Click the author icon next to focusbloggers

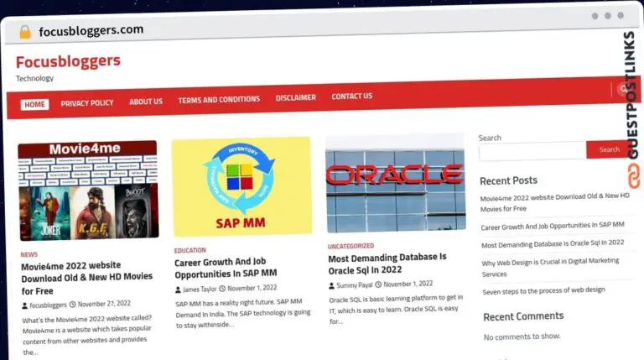pos(24,305)
